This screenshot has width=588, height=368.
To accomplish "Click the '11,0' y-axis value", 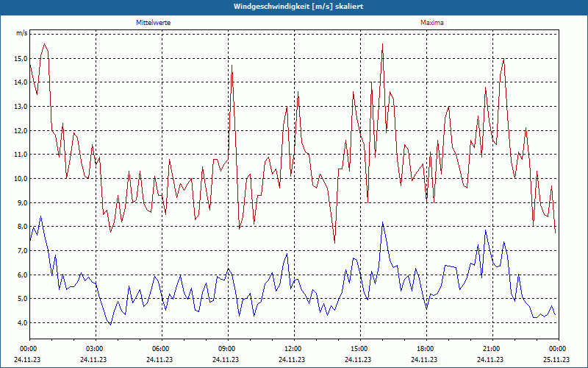I will point(21,155).
